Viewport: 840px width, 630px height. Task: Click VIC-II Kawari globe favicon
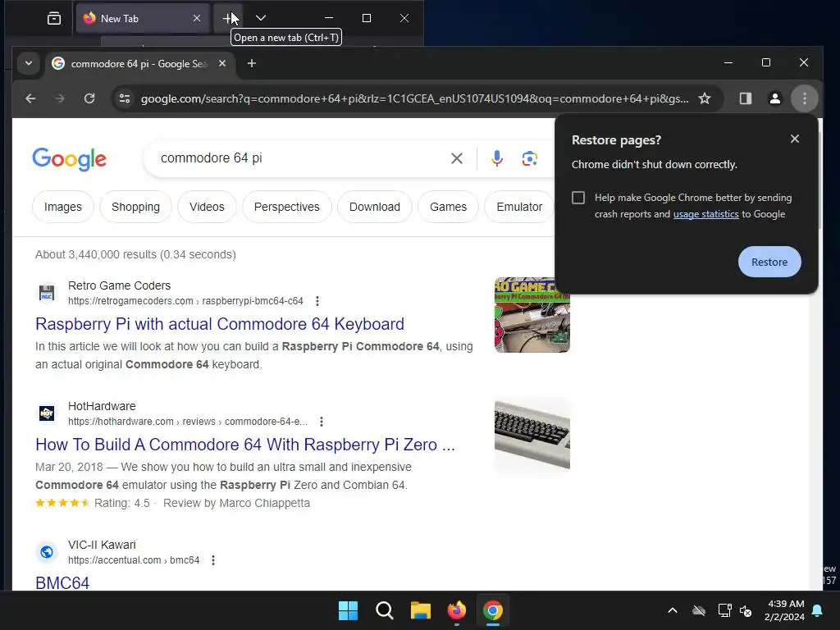47,552
